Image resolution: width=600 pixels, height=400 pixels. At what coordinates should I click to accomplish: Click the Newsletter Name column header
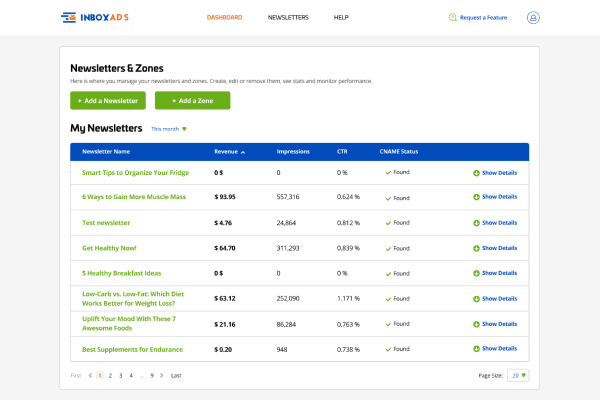(106, 152)
